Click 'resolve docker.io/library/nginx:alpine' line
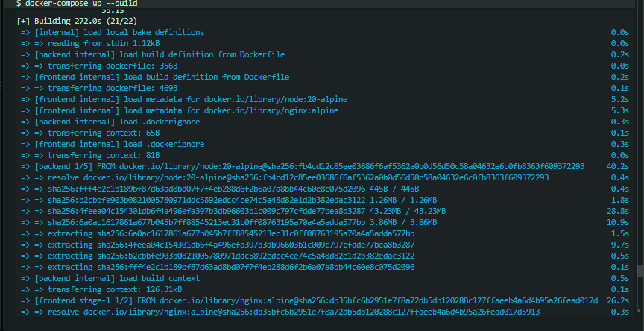The height and width of the screenshot is (331, 644). [x=280, y=312]
